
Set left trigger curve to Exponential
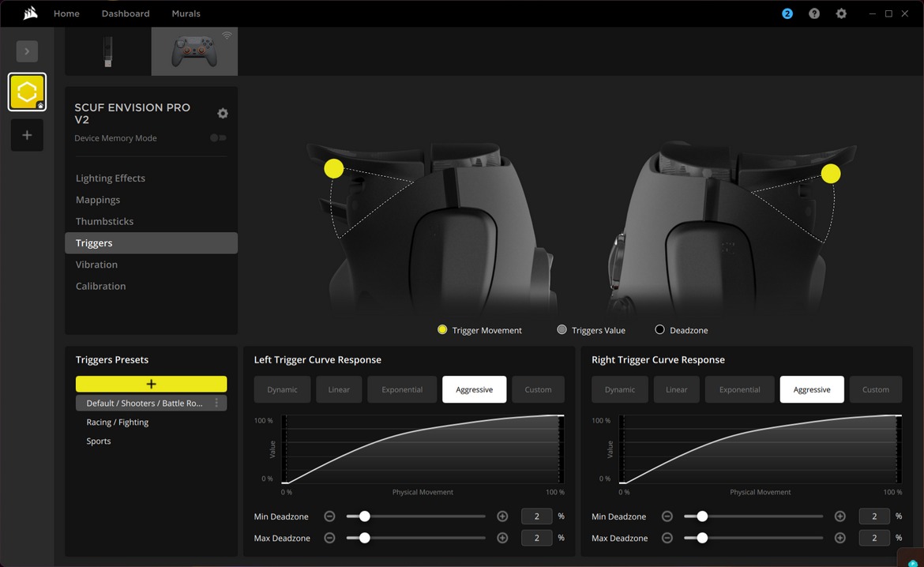point(402,389)
